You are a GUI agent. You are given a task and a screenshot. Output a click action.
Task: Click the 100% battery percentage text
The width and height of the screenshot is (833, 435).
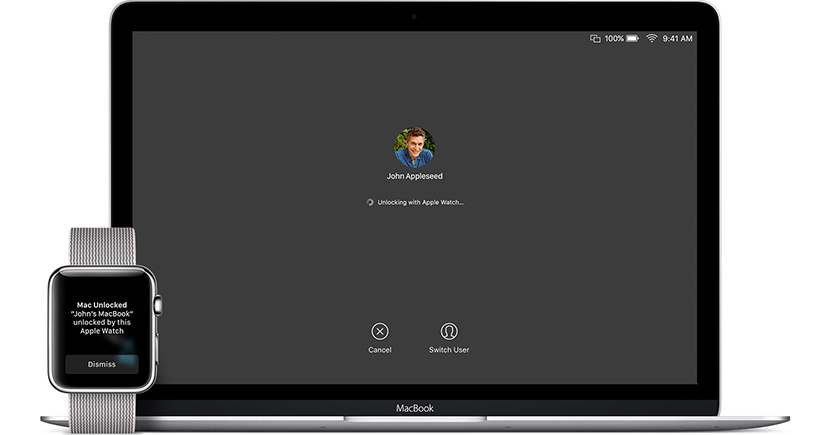point(614,39)
